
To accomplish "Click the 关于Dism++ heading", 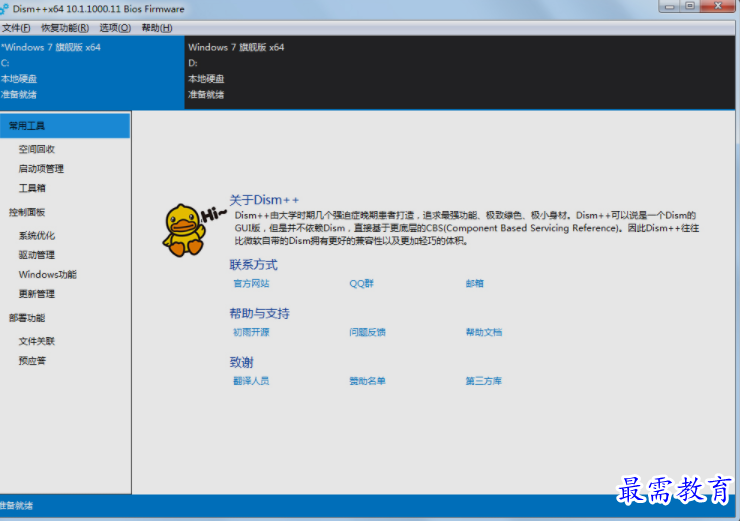I will click(x=264, y=200).
